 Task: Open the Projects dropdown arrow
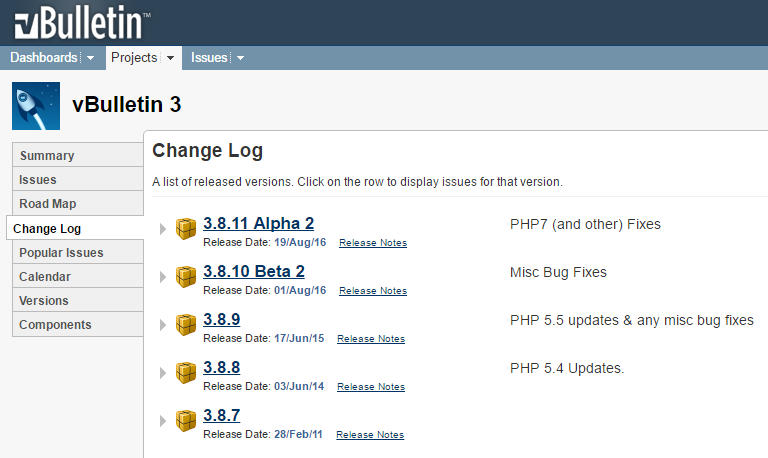pos(170,58)
